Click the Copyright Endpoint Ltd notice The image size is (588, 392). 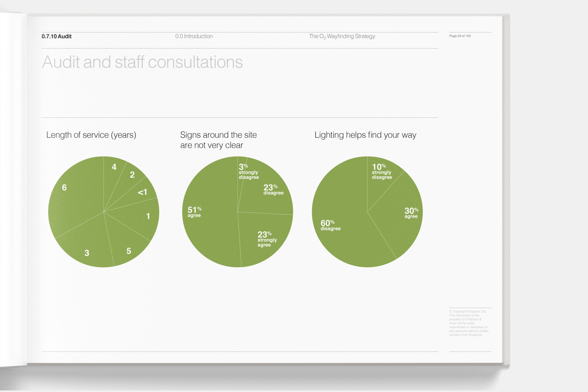469,323
